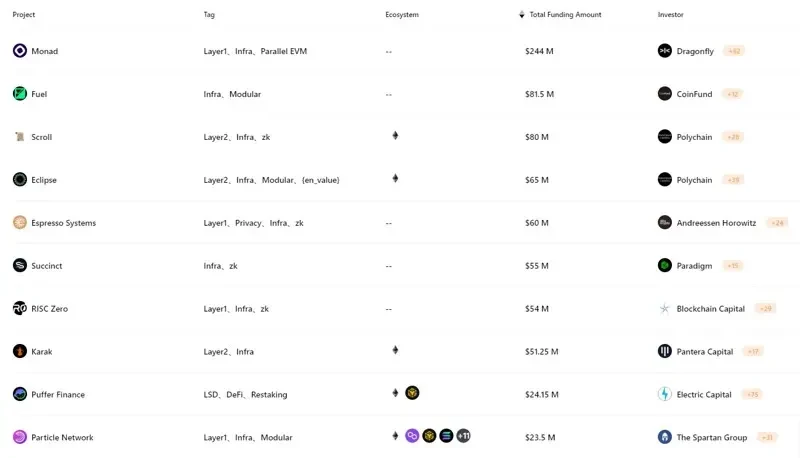Open the Espresso Systems project link
800x458 pixels.
[64, 223]
